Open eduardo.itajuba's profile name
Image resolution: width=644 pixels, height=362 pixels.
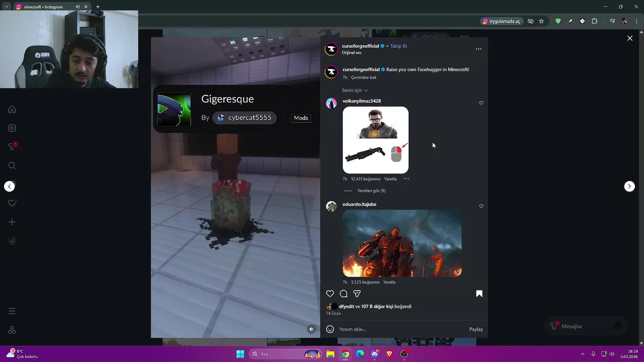(359, 204)
